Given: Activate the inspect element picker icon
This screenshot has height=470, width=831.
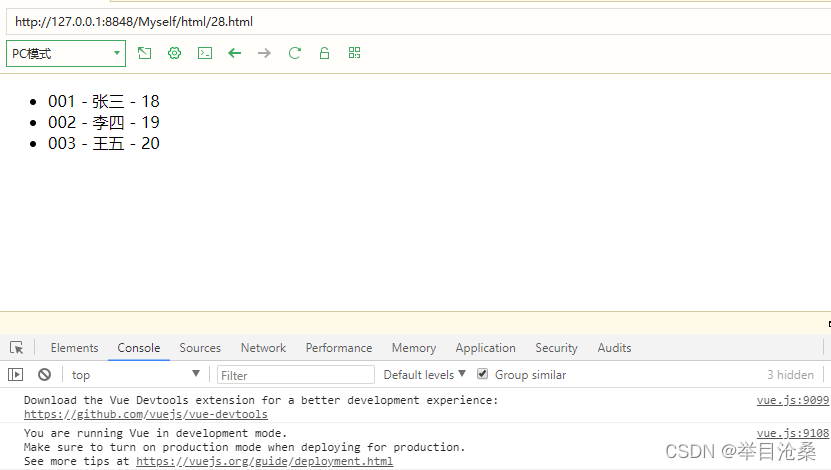Looking at the screenshot, I should pos(16,348).
